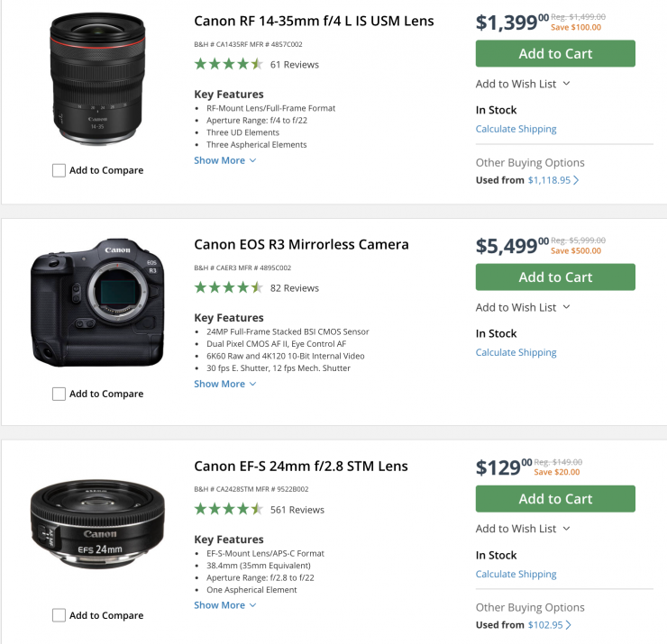This screenshot has height=644, width=667.
Task: Click arrow beside Used from $1,118.95
Action: click(576, 180)
